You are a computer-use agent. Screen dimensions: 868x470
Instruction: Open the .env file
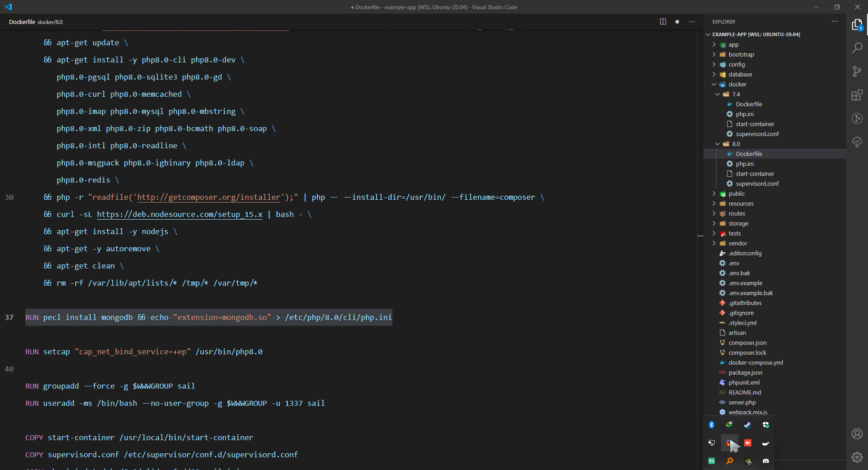(734, 263)
